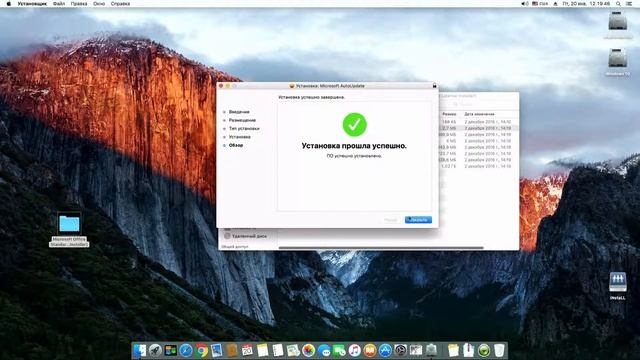Open iTunes from the Dock
The width and height of the screenshot is (640, 360).
pos(354,350)
